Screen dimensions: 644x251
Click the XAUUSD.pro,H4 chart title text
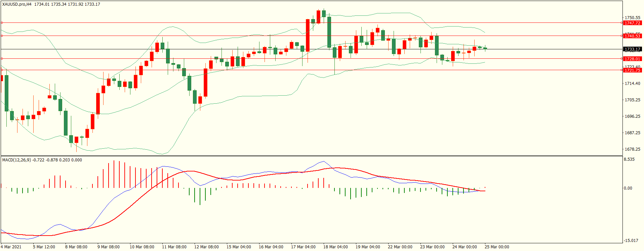[17, 4]
